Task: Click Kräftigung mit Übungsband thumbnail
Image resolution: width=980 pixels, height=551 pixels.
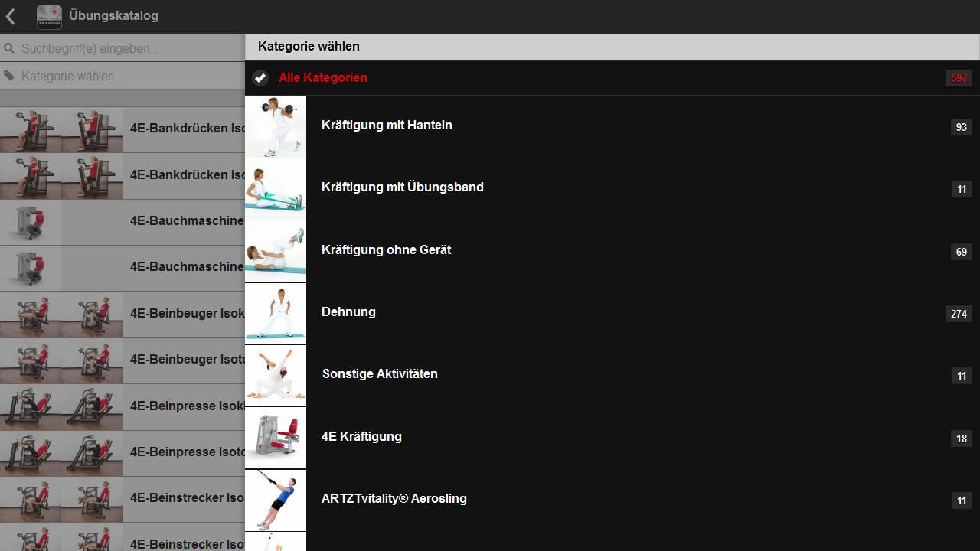Action: [276, 189]
